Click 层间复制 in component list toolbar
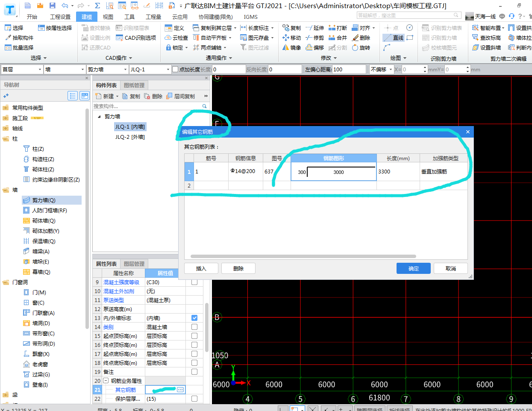532x411 pixels. 180,96
